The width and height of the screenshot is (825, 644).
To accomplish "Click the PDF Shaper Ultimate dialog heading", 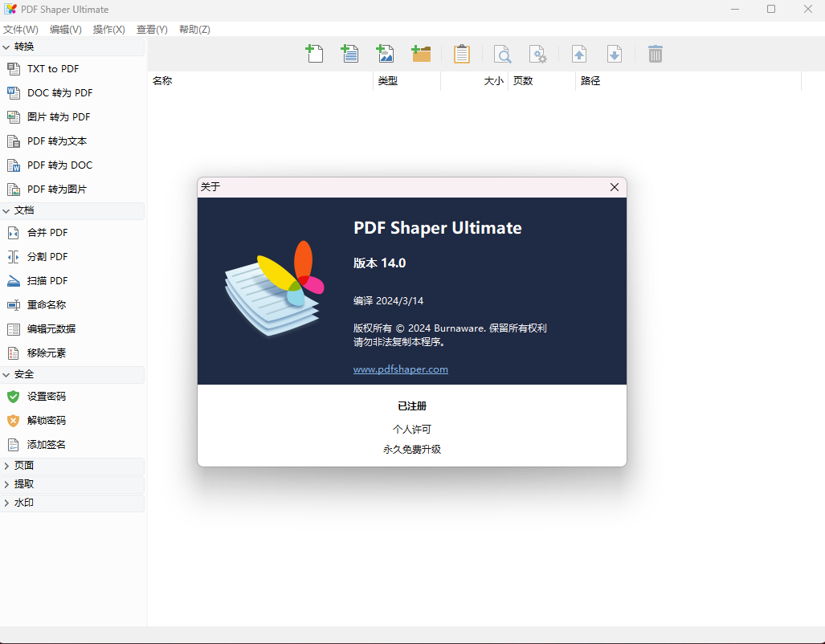I will point(438,228).
